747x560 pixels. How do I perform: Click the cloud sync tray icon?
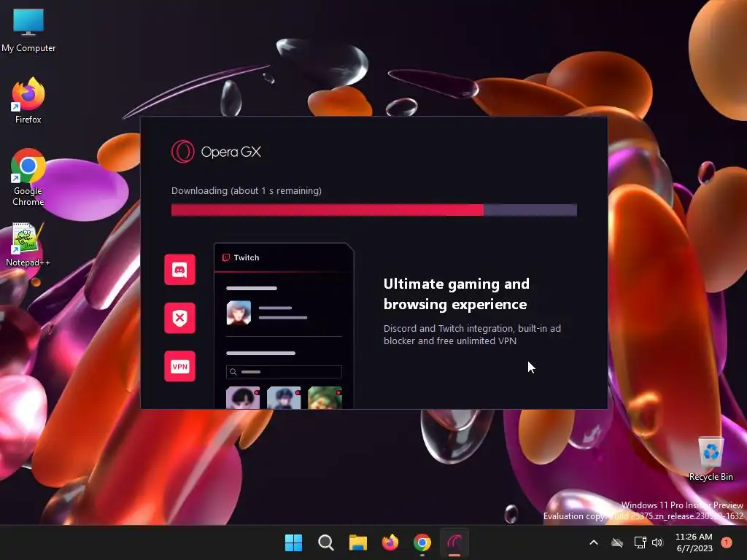click(x=617, y=542)
